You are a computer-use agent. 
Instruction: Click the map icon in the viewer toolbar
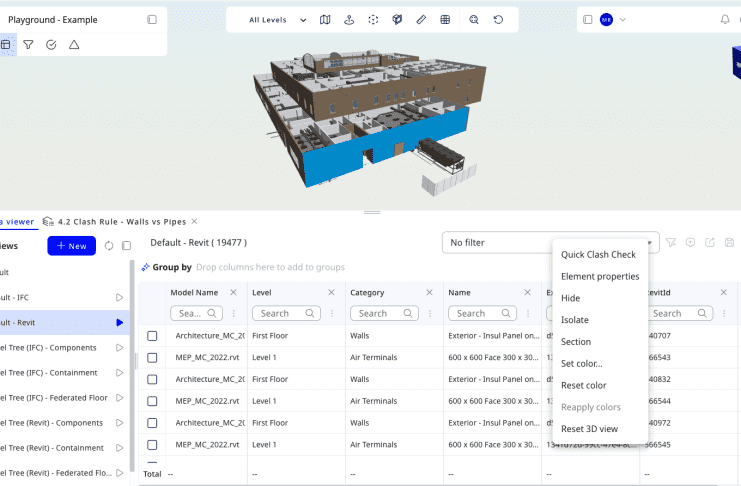(325, 19)
